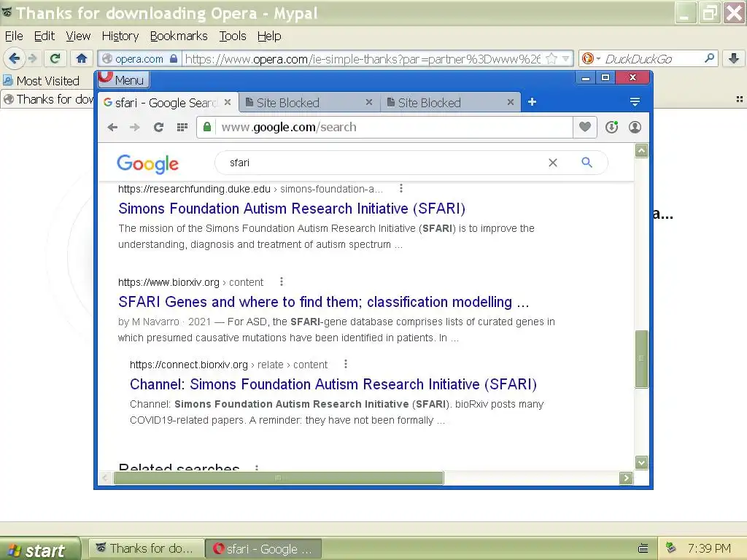This screenshot has height=560, width=747.
Task: Add page to bookmarks with heart icon
Action: [585, 127]
